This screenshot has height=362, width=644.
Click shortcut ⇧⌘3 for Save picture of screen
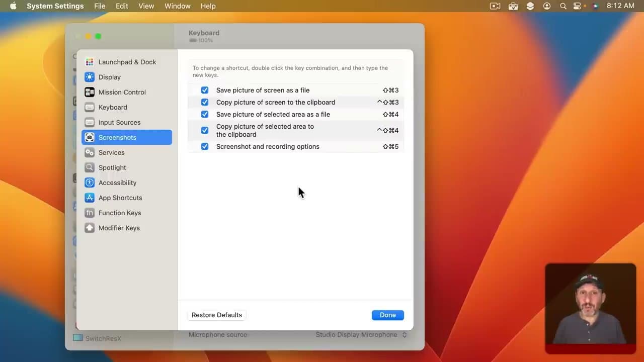click(390, 90)
